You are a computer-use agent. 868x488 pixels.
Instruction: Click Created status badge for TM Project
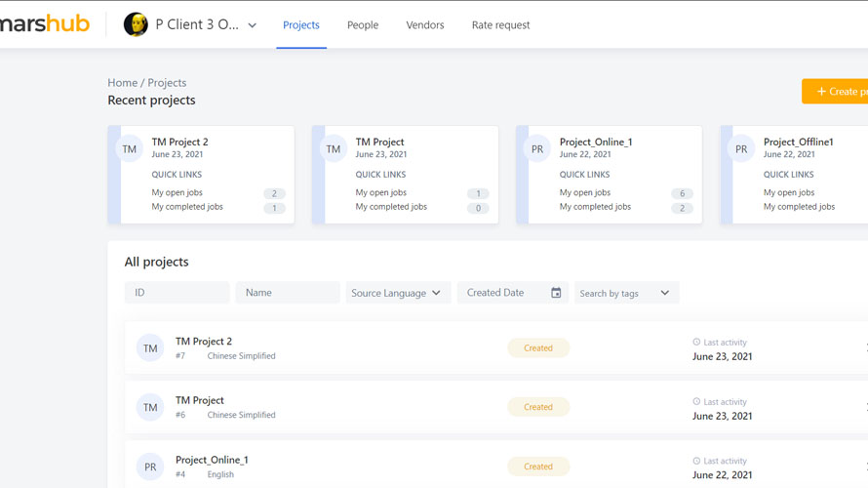coord(538,407)
